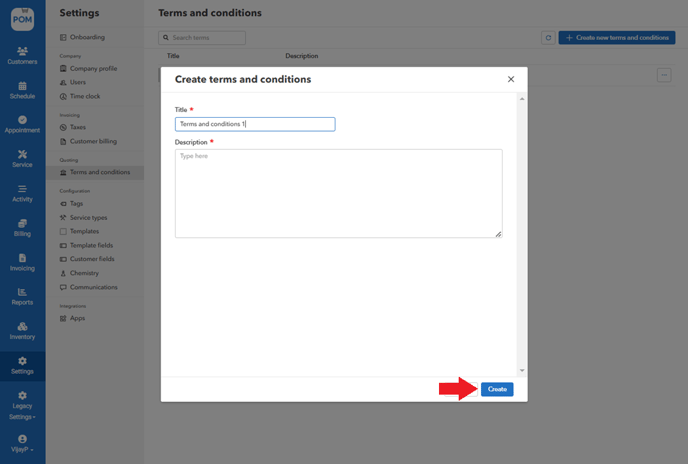This screenshot has height=464, width=688.
Task: Go to the Appointment section
Action: click(x=22, y=124)
